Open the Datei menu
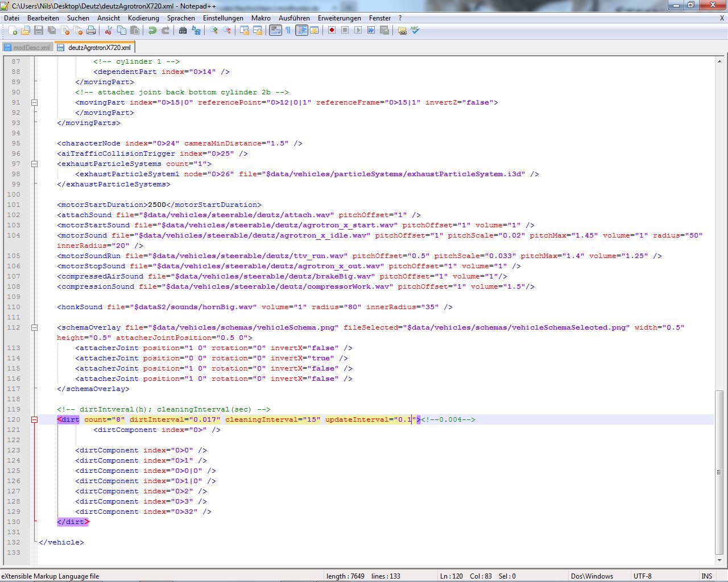 click(11, 18)
